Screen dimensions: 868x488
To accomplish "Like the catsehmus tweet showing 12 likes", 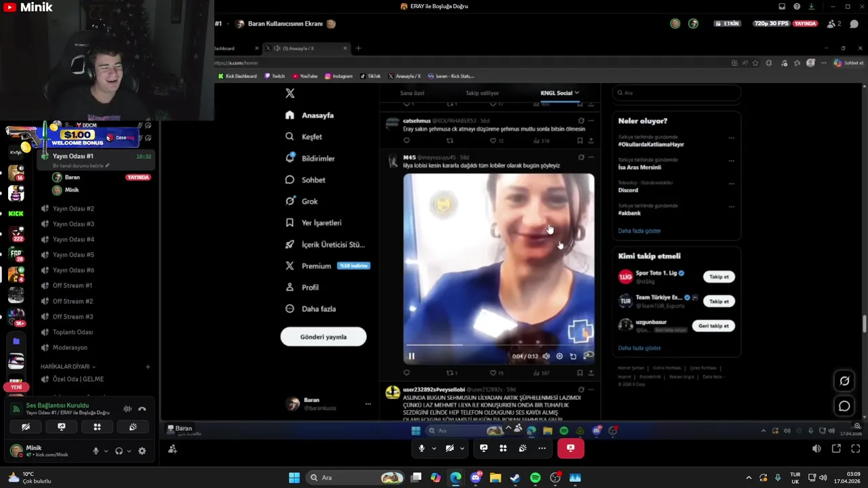I will pos(494,141).
